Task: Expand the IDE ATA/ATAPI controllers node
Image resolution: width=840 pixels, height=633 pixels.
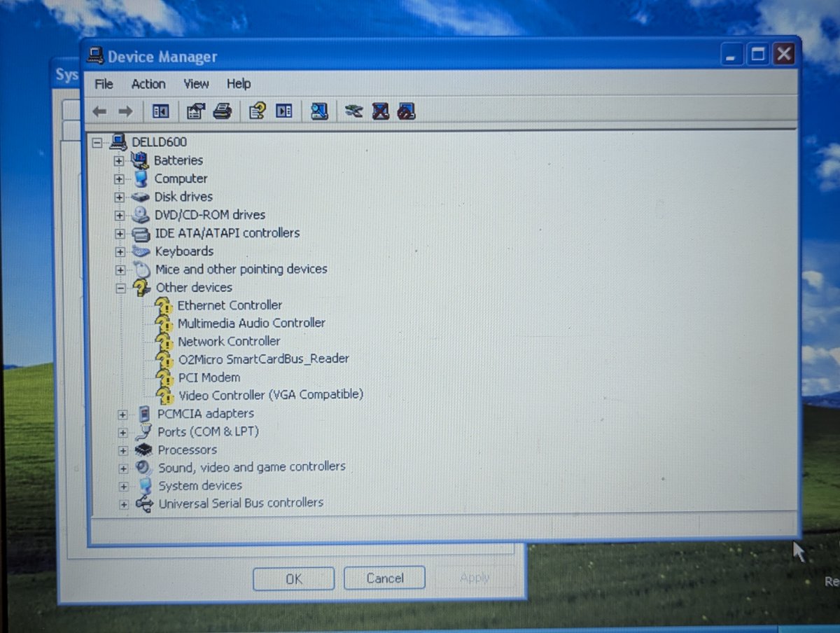Action: pyautogui.click(x=120, y=233)
